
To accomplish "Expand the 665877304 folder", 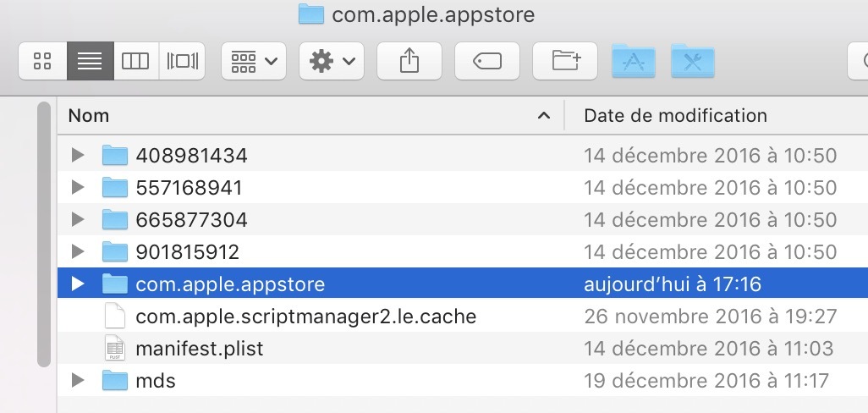I will [x=78, y=220].
